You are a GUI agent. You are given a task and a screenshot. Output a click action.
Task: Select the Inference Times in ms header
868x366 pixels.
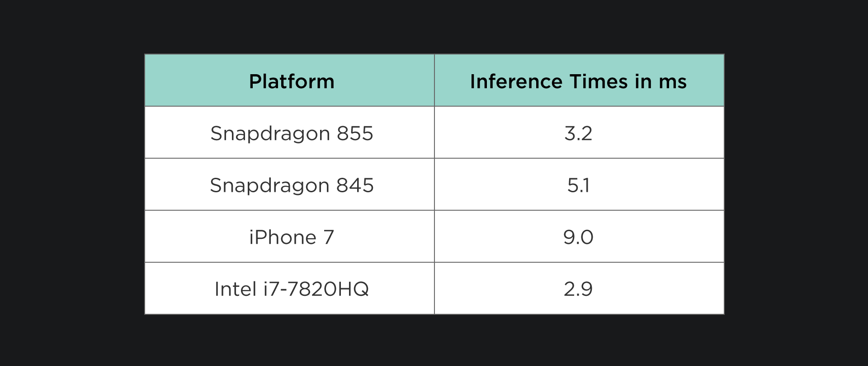578,81
